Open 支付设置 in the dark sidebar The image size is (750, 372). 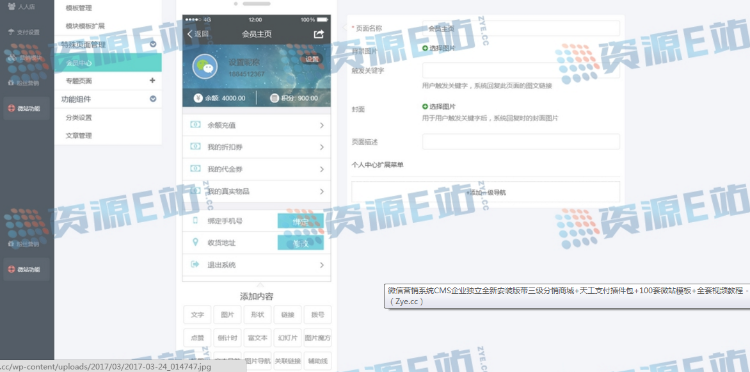[x=23, y=33]
